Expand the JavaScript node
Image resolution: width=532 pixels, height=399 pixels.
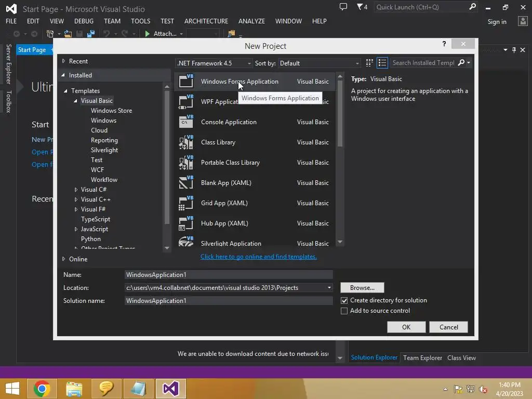pos(76,229)
